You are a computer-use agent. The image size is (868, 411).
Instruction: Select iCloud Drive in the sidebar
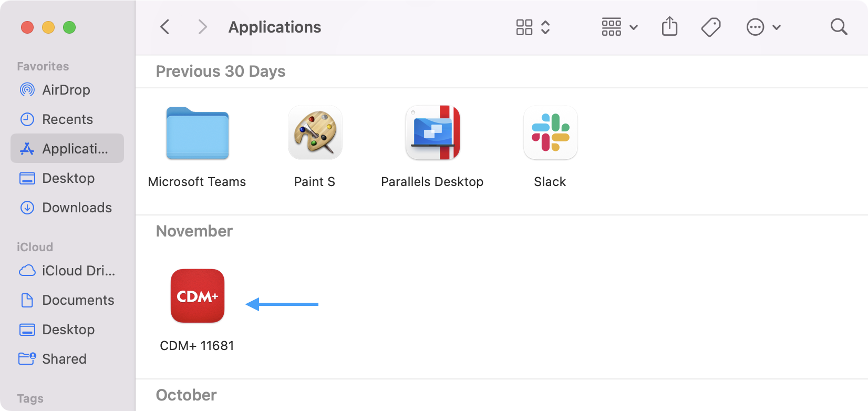(78, 271)
